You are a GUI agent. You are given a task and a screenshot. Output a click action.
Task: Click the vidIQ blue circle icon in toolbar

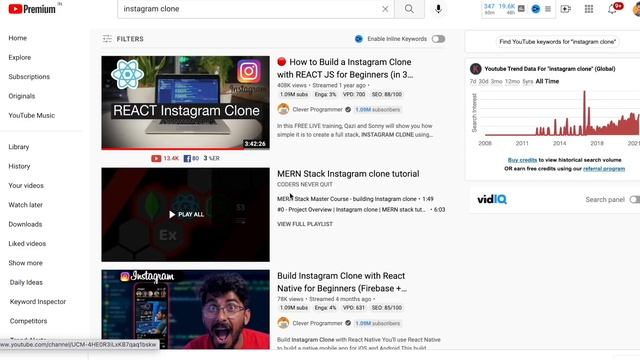tap(536, 9)
